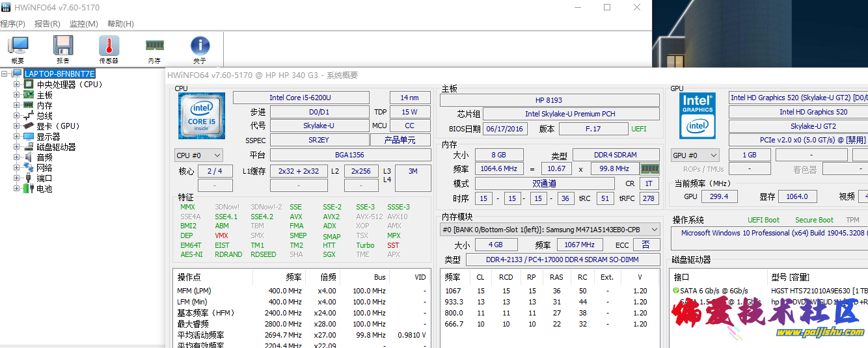Click the Intel Core i5 logo image
Screen dimensions: 868x348
(202, 116)
